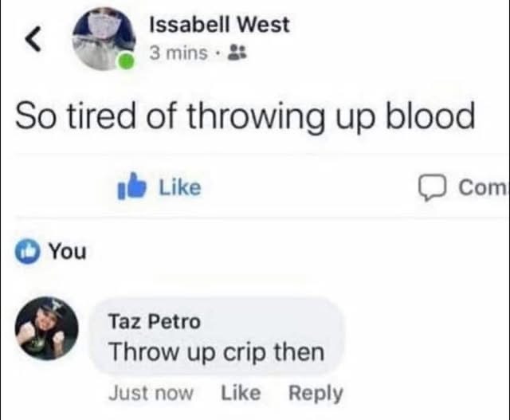Viewport: 510px width, 420px height.
Task: Tap the Just now comment timestamp
Action: [x=151, y=393]
